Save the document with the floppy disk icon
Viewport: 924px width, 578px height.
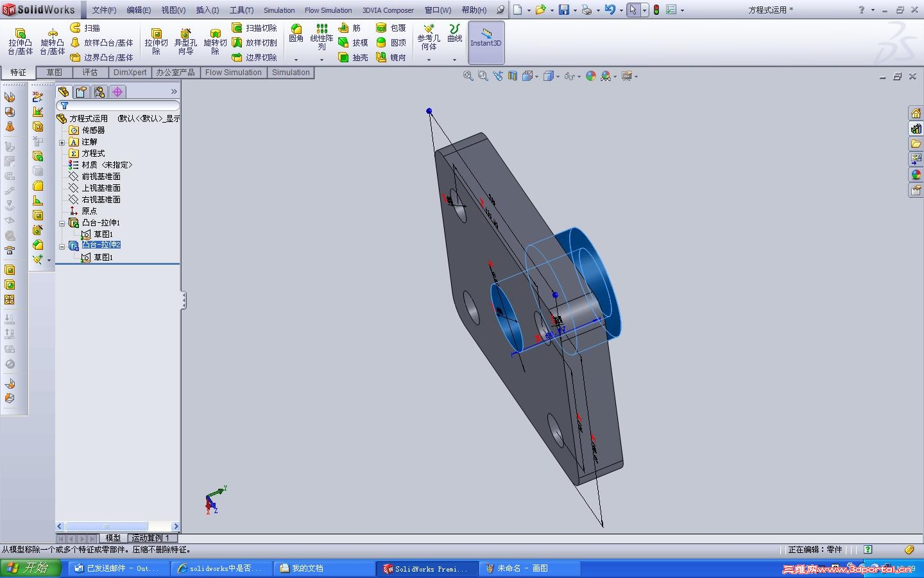click(x=564, y=10)
